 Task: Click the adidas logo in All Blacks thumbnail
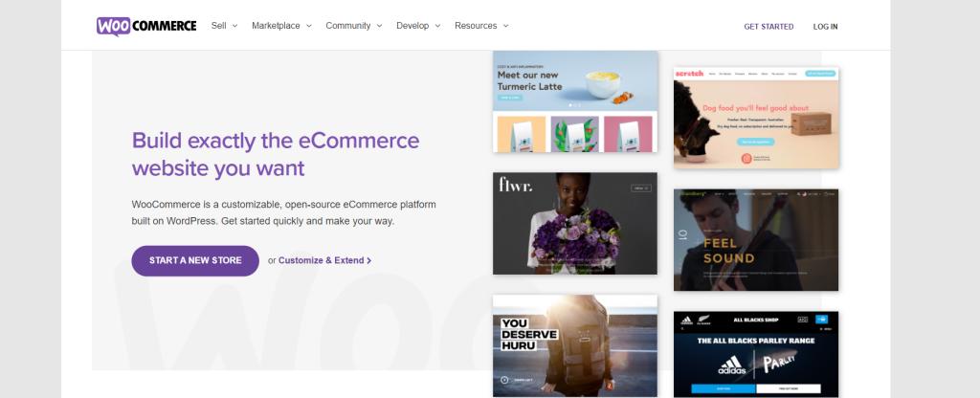[x=731, y=365]
